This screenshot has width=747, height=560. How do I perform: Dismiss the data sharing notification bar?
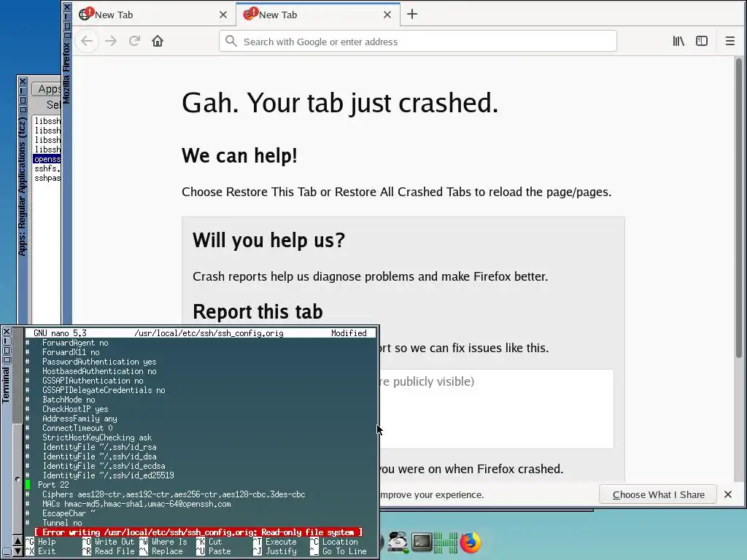point(728,495)
